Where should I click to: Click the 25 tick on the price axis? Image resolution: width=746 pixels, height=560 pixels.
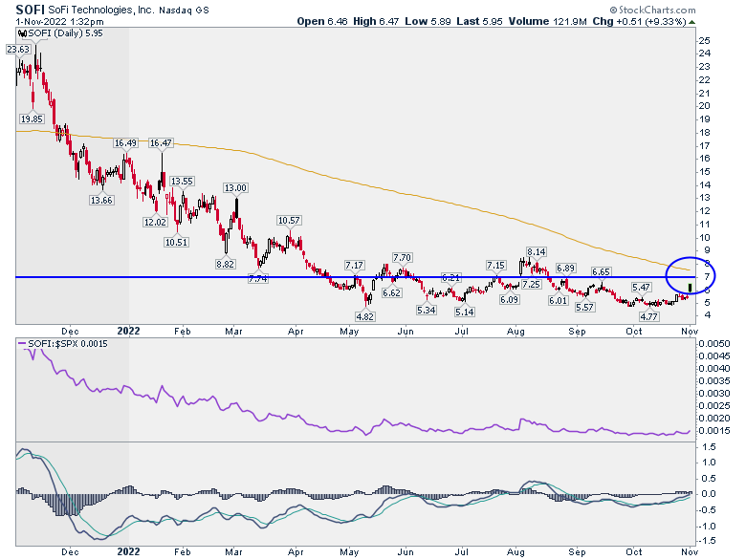click(x=705, y=40)
